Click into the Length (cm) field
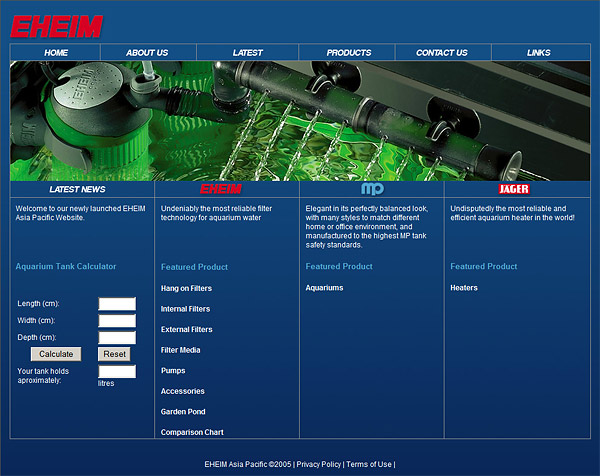600x476 pixels. (117, 304)
